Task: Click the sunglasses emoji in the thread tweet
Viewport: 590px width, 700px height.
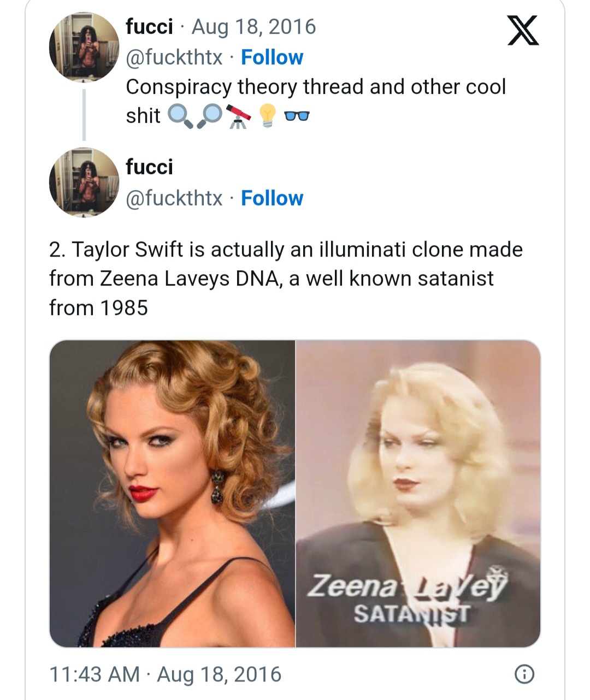Action: pyautogui.click(x=298, y=116)
